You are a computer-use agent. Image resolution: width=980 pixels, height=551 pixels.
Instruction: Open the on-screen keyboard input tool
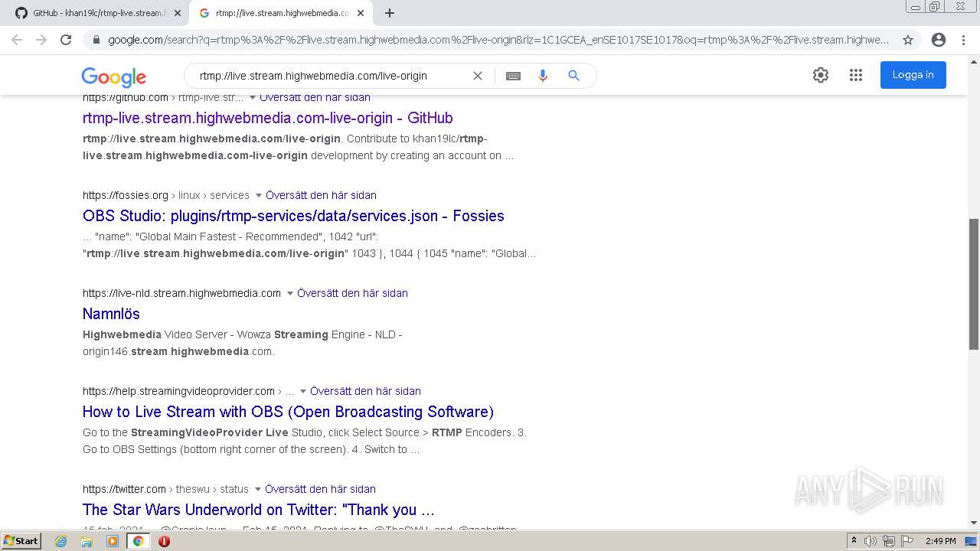(x=513, y=76)
